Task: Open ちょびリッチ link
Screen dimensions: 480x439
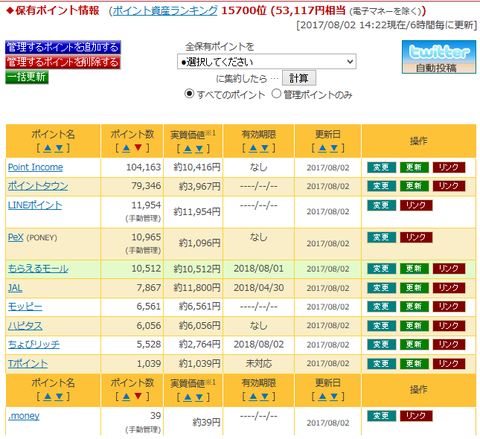Action: coord(34,344)
